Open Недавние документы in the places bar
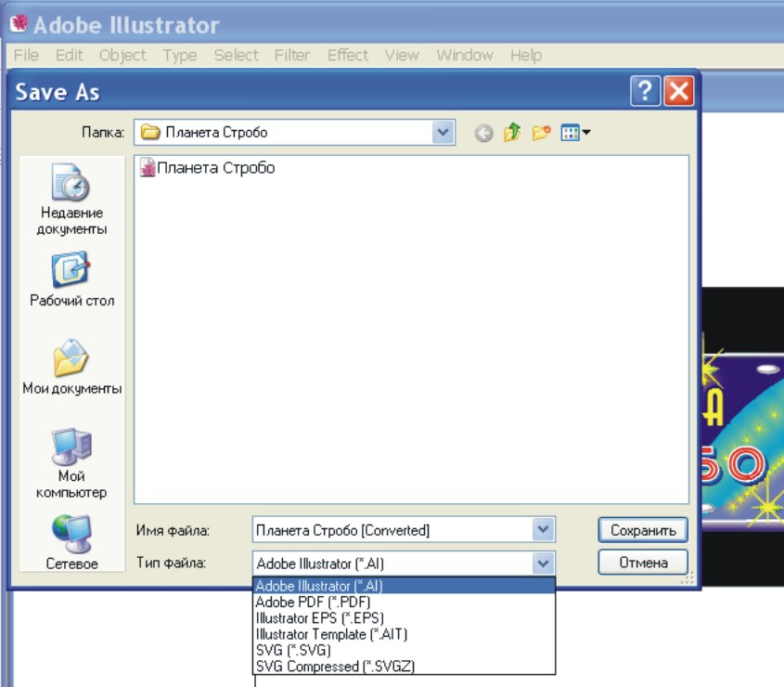Viewport: 784px width, 687px height. point(71,200)
